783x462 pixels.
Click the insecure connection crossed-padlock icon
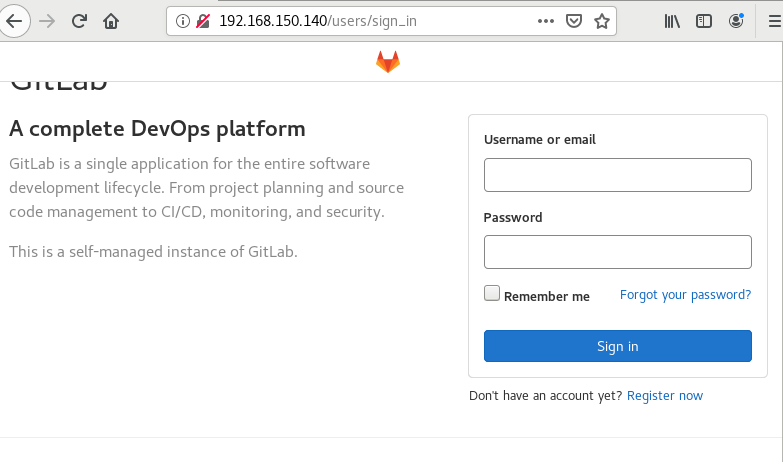pos(203,20)
